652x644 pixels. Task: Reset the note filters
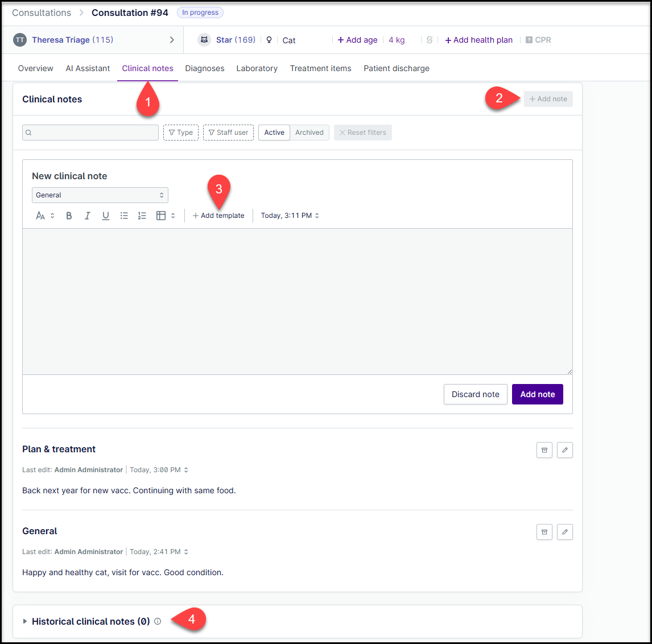362,132
